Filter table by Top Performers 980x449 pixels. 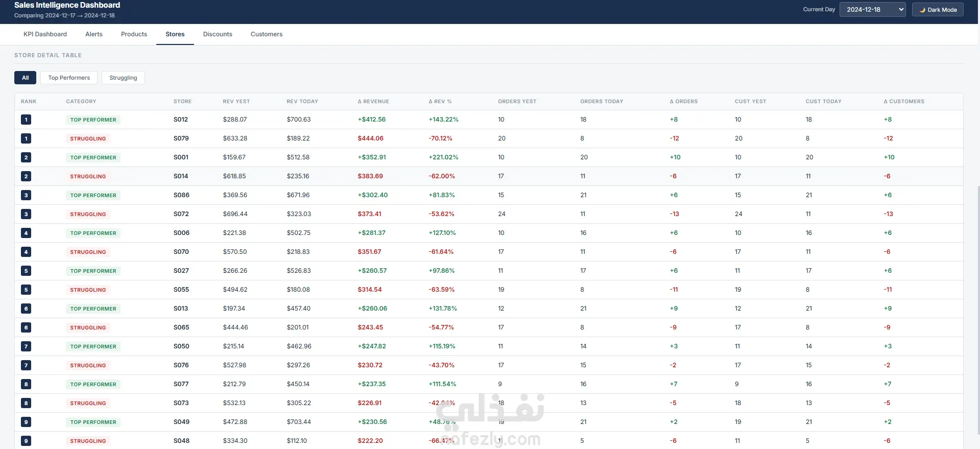[69, 78]
